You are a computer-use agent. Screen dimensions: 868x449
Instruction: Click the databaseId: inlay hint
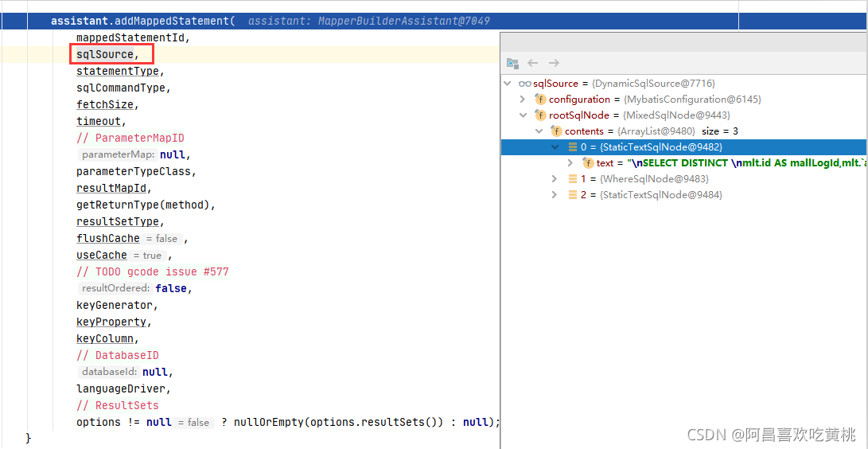pyautogui.click(x=110, y=372)
